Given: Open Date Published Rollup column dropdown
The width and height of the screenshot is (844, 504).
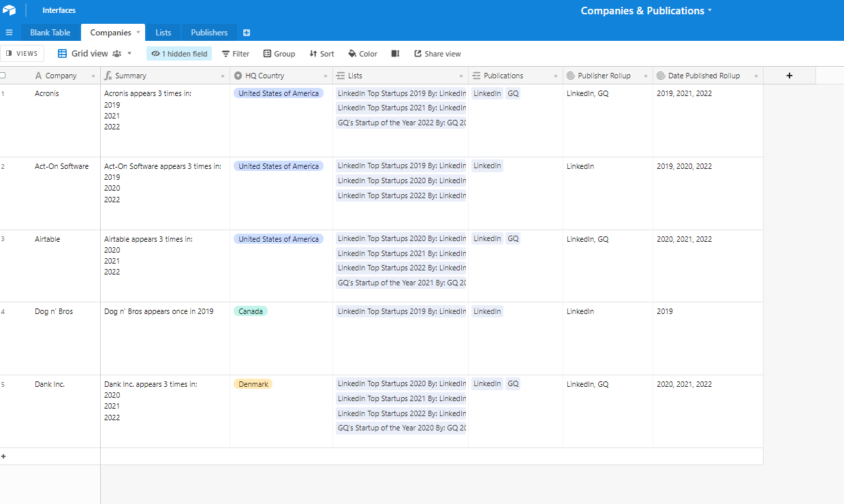Looking at the screenshot, I should (x=756, y=76).
